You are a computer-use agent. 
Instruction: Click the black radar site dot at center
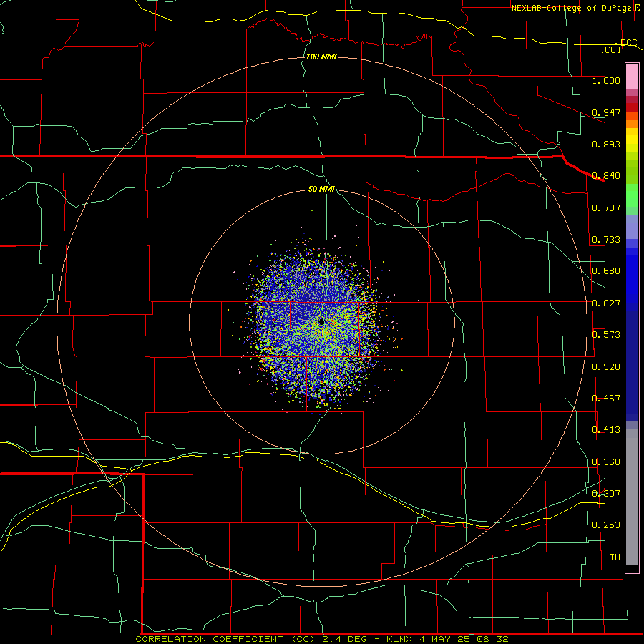click(321, 321)
